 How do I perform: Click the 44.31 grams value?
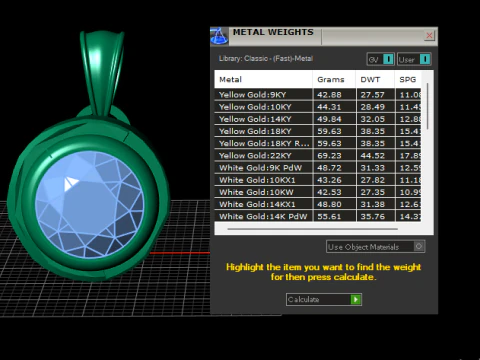coord(329,107)
